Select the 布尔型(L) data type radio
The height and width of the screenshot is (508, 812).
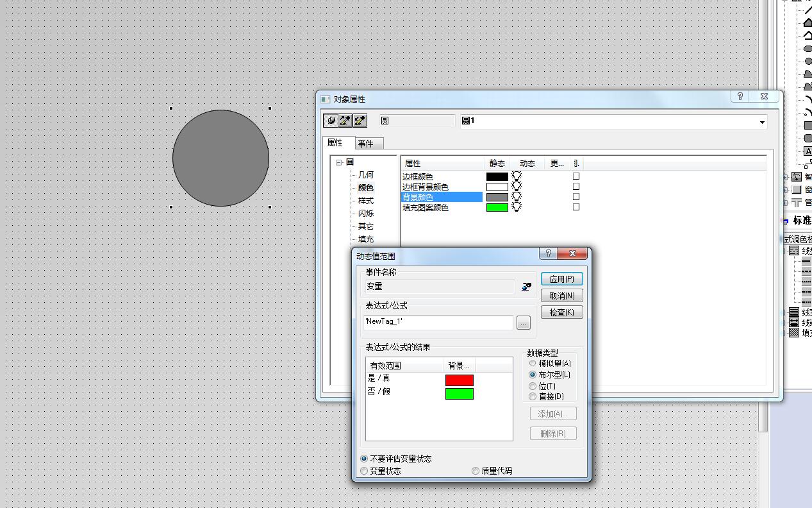click(533, 375)
